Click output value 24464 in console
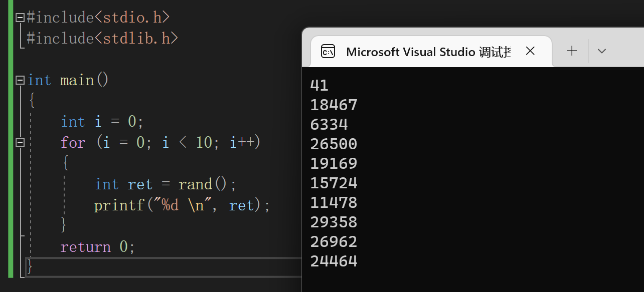 pos(334,261)
